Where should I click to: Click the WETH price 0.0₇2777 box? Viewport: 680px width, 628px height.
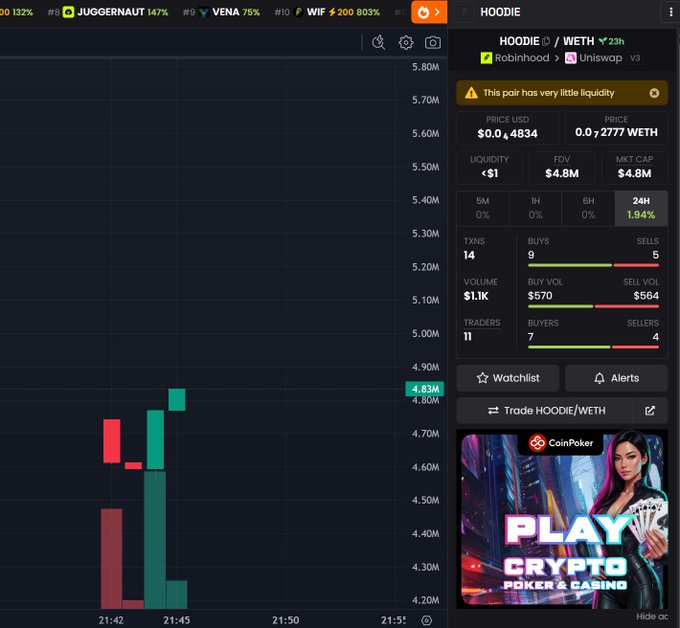[x=616, y=128]
